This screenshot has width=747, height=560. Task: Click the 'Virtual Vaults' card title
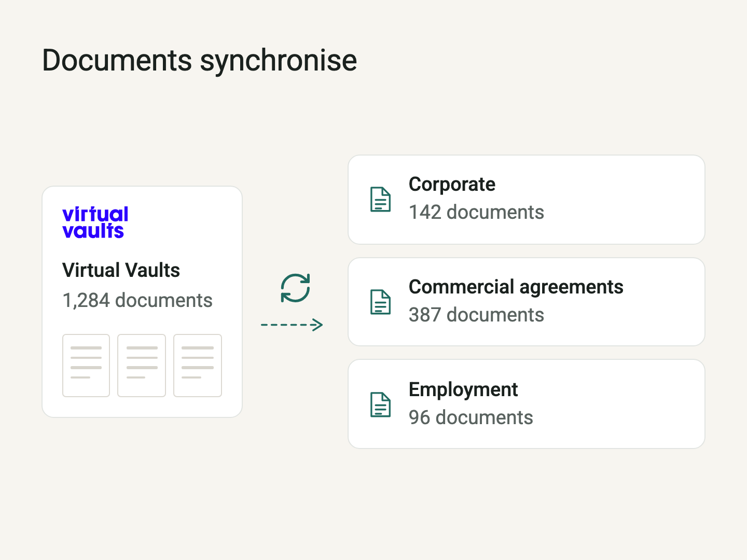click(x=121, y=270)
